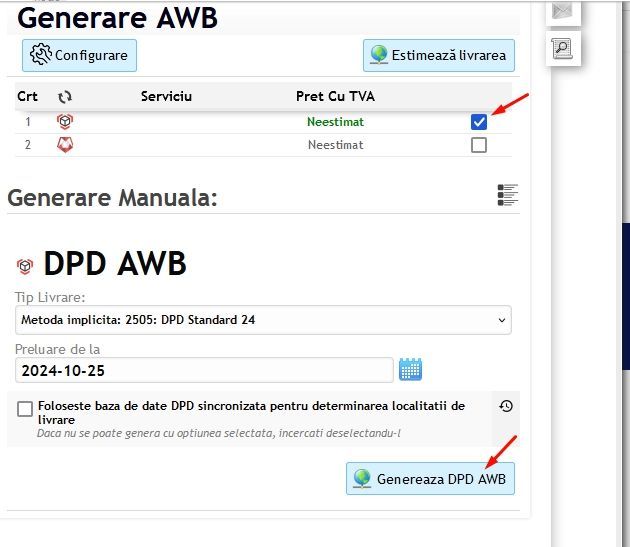Open the calendar date picker icon
Image resolution: width=630 pixels, height=547 pixels.
[x=410, y=369]
